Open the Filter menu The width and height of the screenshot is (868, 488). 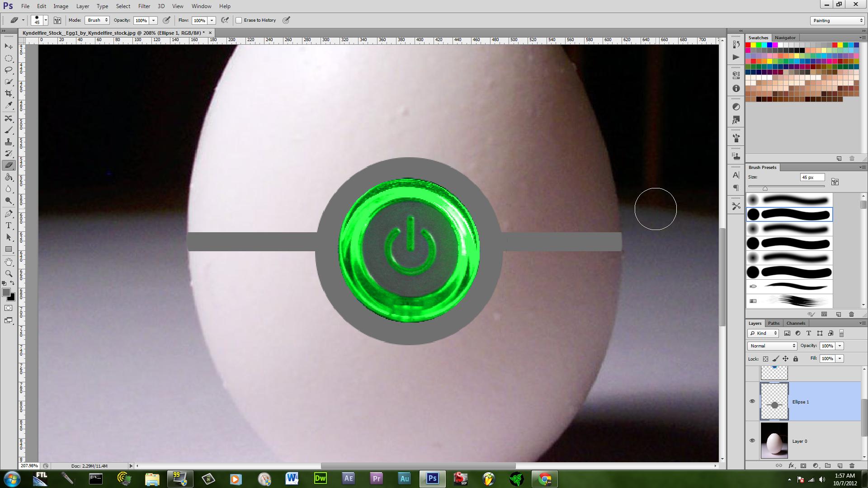[x=144, y=6]
